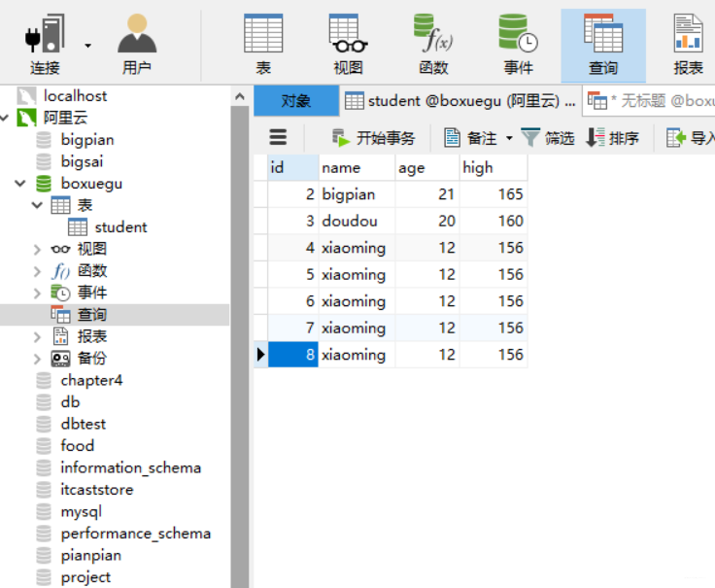Select the boxuegu database

click(91, 184)
